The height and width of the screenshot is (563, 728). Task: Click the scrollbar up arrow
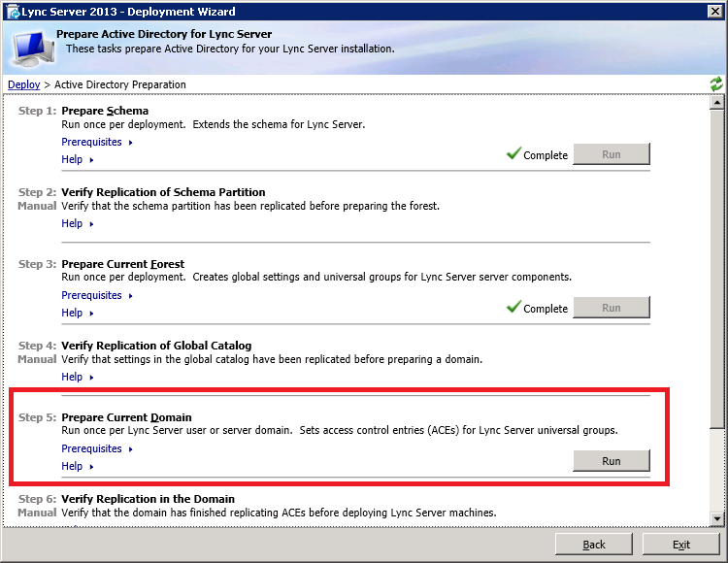[717, 102]
